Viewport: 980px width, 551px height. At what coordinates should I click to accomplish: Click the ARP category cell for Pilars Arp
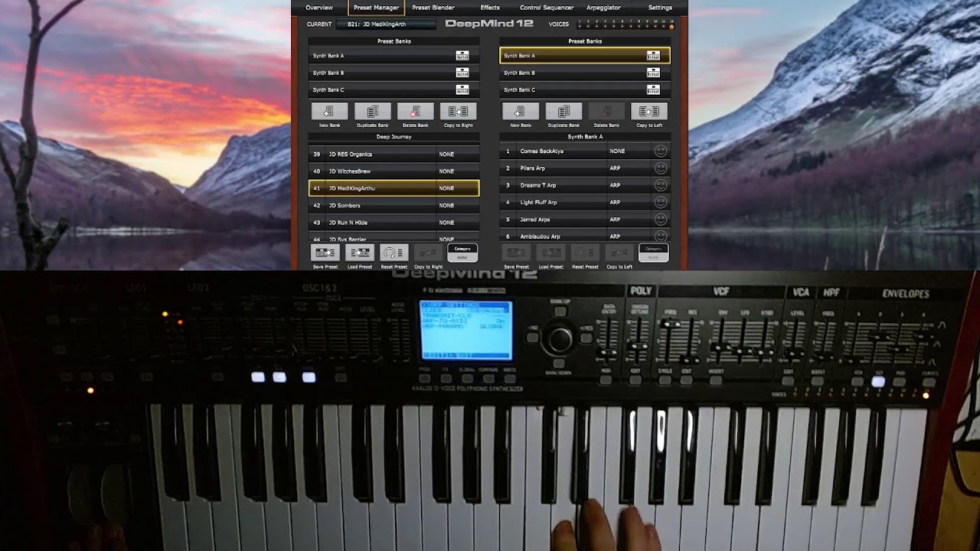pos(628,168)
